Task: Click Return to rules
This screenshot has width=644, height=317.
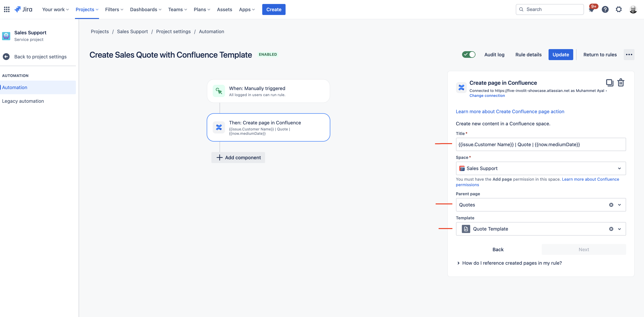Action: 600,54
